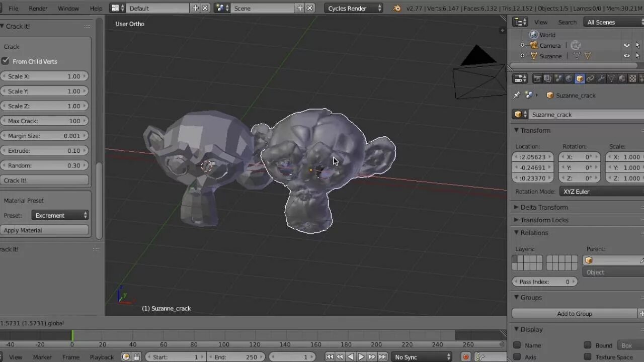Click the Crack It! button
This screenshot has height=362, width=644.
click(x=44, y=180)
